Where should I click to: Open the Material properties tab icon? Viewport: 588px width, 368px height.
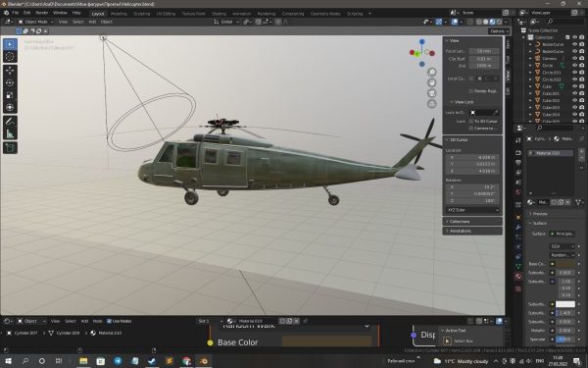(518, 276)
